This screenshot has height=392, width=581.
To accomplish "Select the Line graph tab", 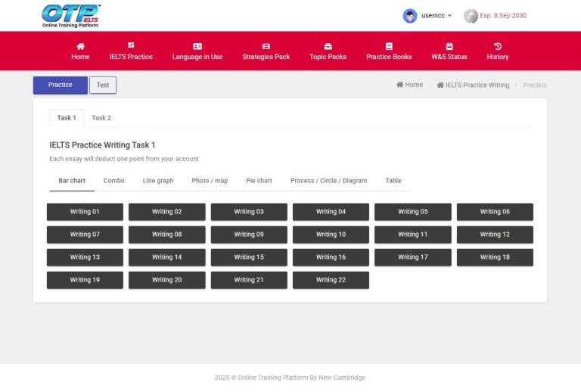I will [158, 181].
